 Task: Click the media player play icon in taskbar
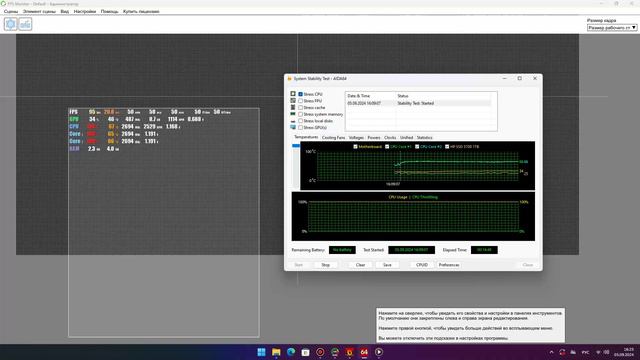point(379,352)
